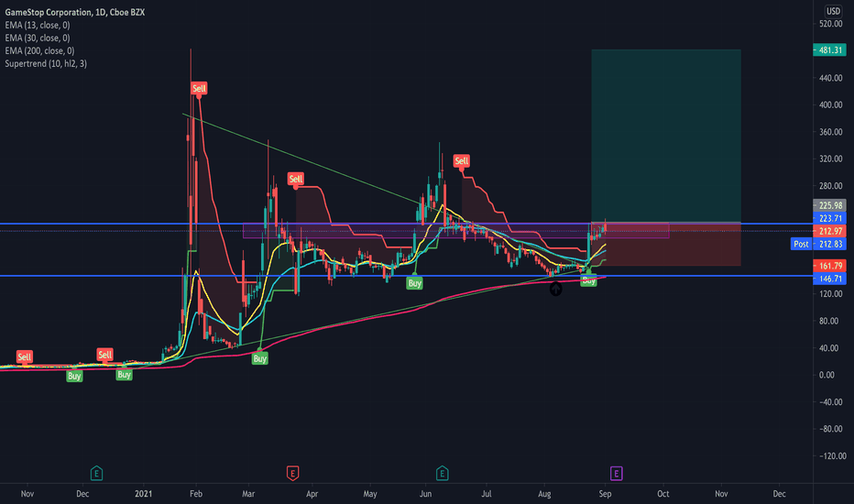Select the Supertrend (10, hl2, 3) legend
The height and width of the screenshot is (504, 854).
click(46, 64)
